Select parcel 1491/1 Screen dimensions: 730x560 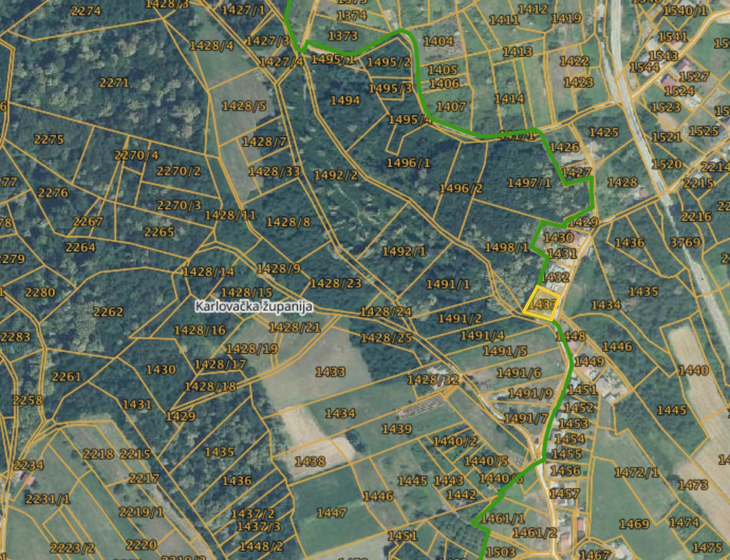448,284
